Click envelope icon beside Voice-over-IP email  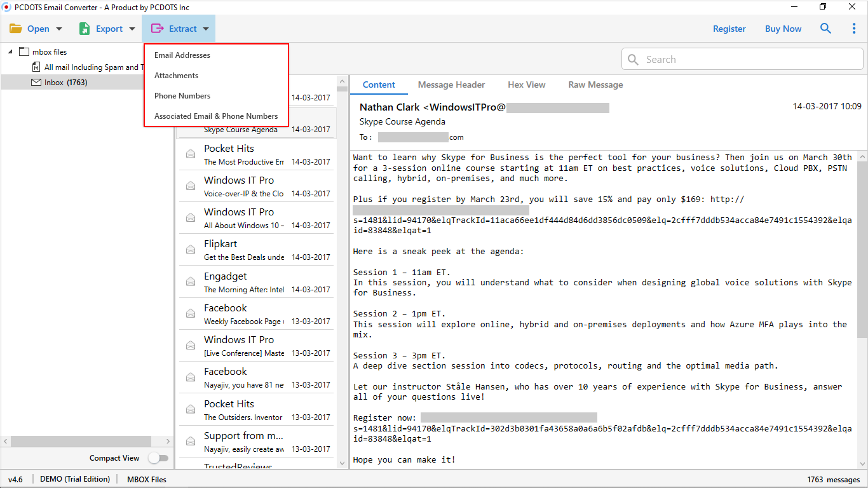(190, 186)
